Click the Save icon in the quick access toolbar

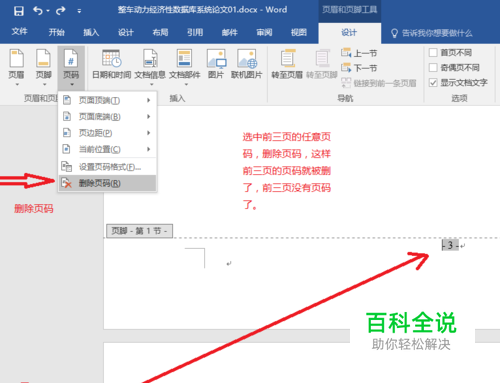point(19,11)
